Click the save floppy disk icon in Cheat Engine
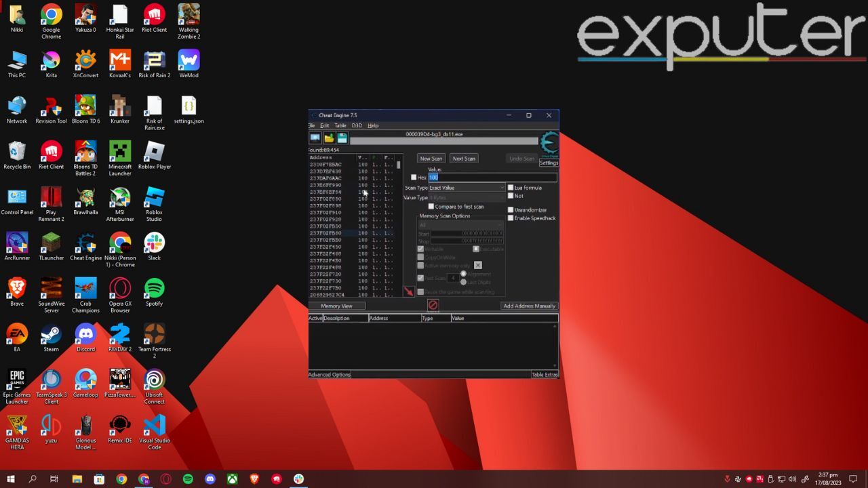This screenshot has height=488, width=868. click(342, 138)
